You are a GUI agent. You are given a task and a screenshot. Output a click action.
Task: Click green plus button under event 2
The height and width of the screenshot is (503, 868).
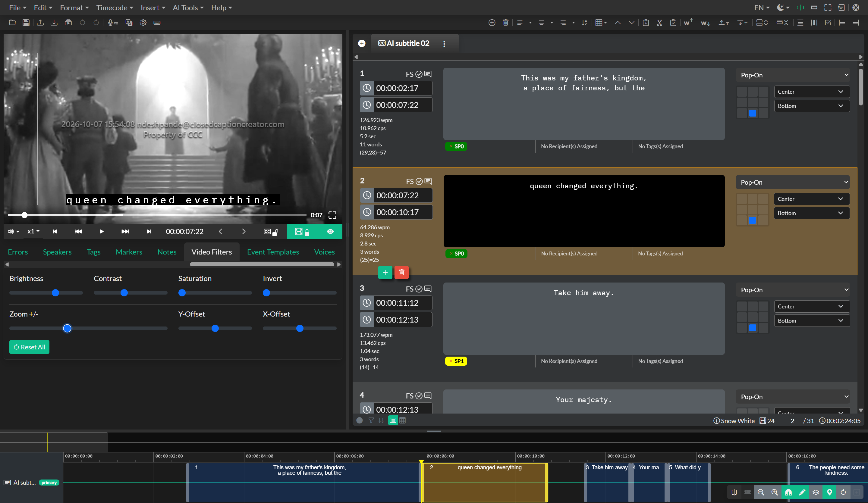385,272
